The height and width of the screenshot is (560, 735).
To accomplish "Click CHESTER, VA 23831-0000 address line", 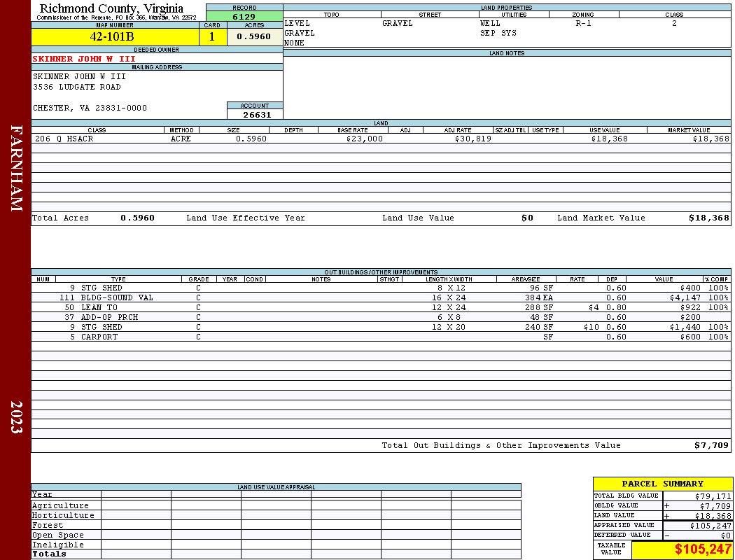I will tap(90, 108).
